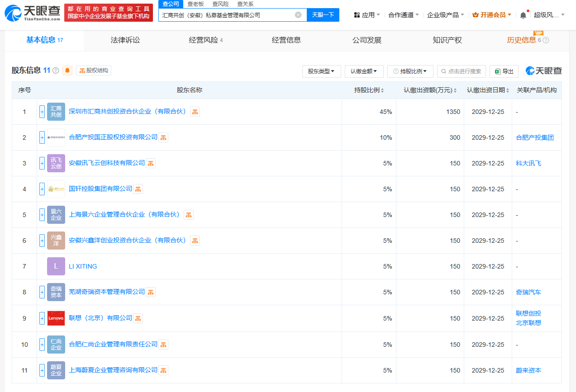Click the 奇瑞资本 shareholder logo
Screen dimensions: 576x392
[x=56, y=292]
